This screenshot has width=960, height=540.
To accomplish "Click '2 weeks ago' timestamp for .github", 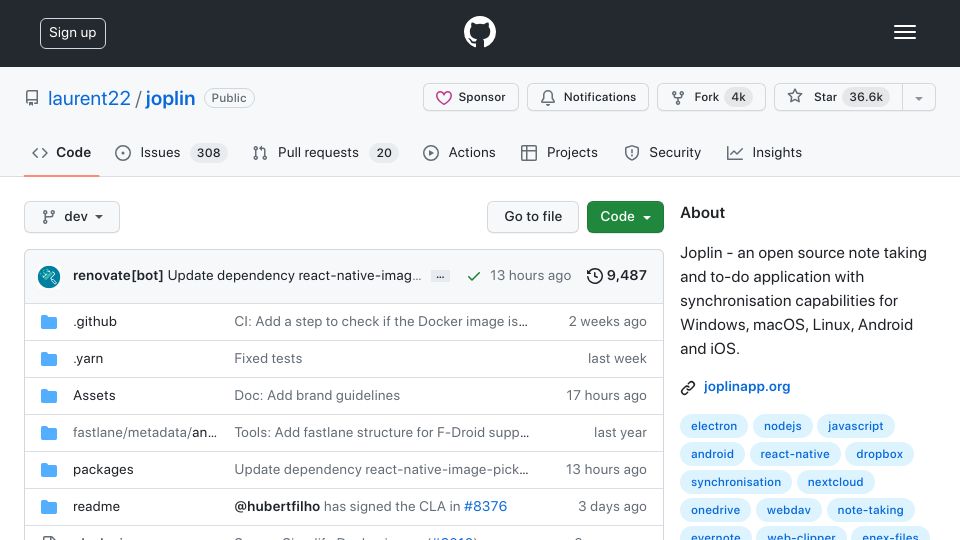I will pos(607,321).
